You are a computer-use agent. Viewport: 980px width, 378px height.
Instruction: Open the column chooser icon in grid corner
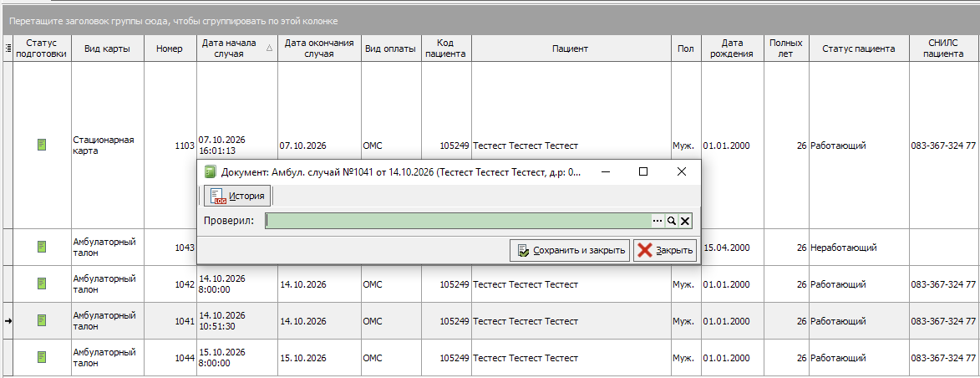tap(8, 49)
